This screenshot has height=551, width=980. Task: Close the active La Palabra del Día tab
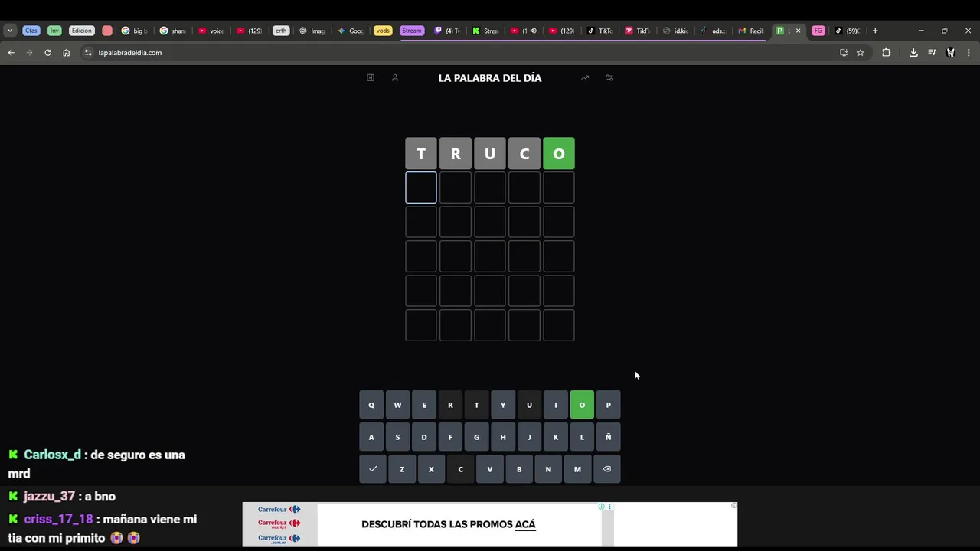(798, 31)
